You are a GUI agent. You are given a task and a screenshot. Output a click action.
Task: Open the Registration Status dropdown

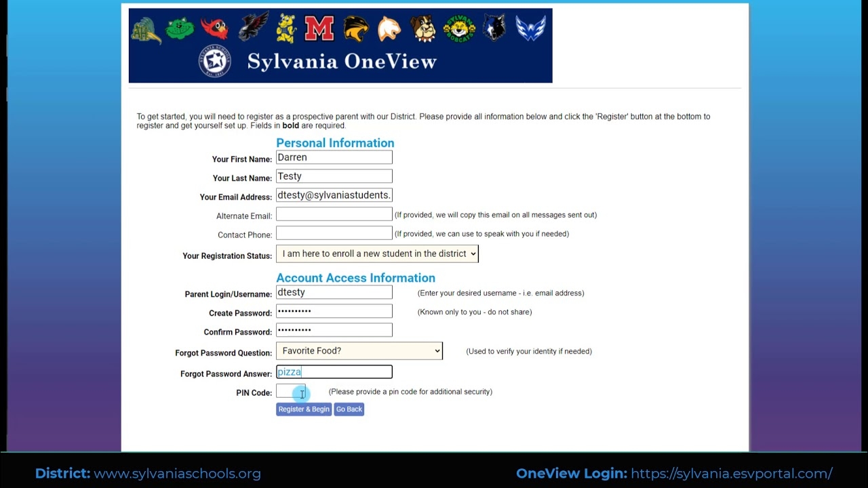click(377, 253)
